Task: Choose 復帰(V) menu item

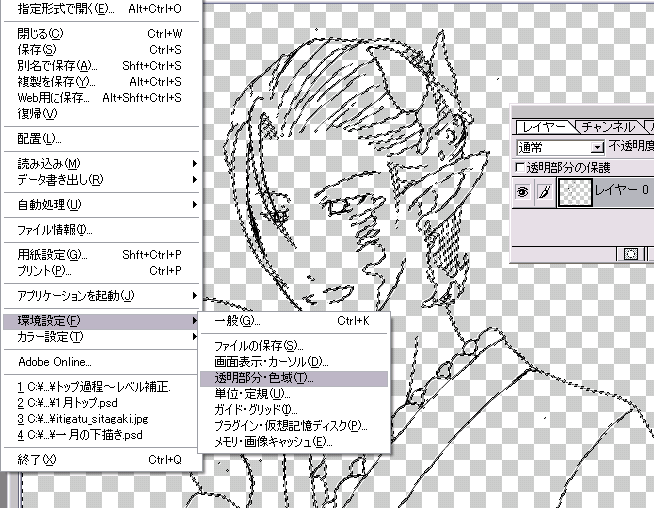Action: [x=102, y=113]
